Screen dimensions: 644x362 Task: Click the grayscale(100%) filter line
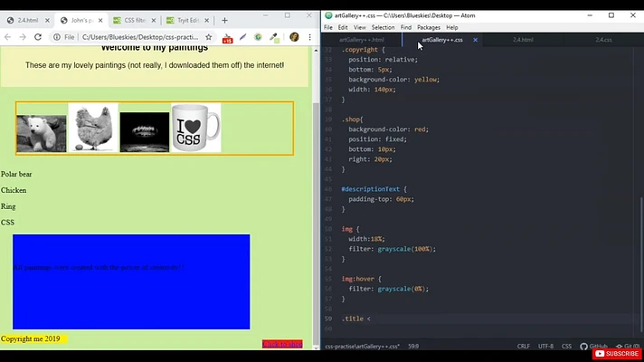393,249
